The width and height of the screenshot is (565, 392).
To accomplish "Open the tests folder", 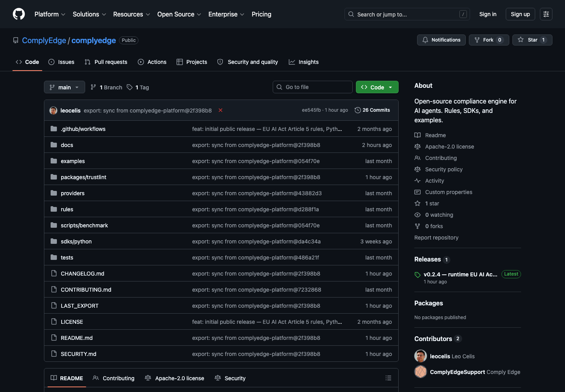I will (67, 258).
